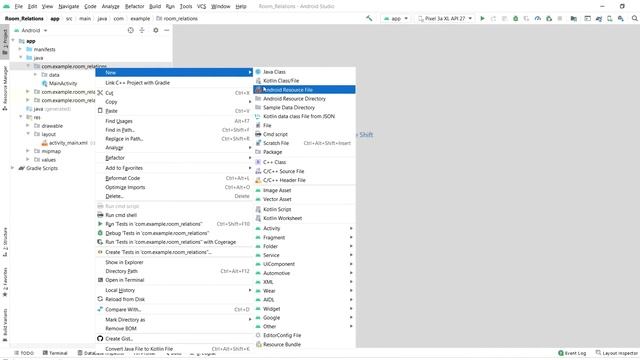Open Pixel 3a XL device dropdown
Image resolution: width=640 pixels, height=360 pixels.
[444, 18]
